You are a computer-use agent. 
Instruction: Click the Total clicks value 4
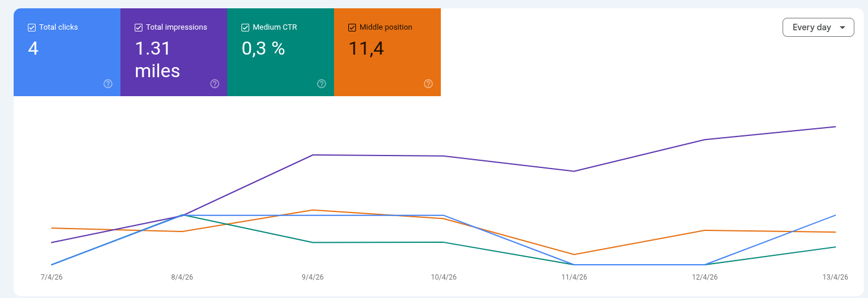coord(33,49)
